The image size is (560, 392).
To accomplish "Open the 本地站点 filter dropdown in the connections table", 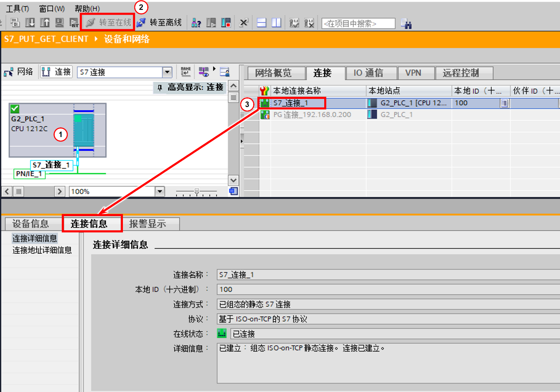I will 504,103.
